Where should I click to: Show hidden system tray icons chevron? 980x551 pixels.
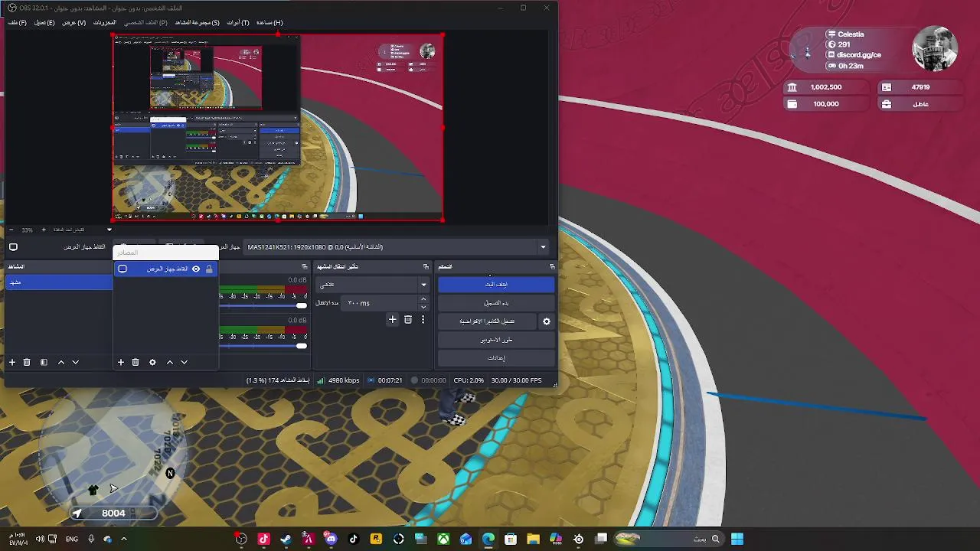(125, 539)
